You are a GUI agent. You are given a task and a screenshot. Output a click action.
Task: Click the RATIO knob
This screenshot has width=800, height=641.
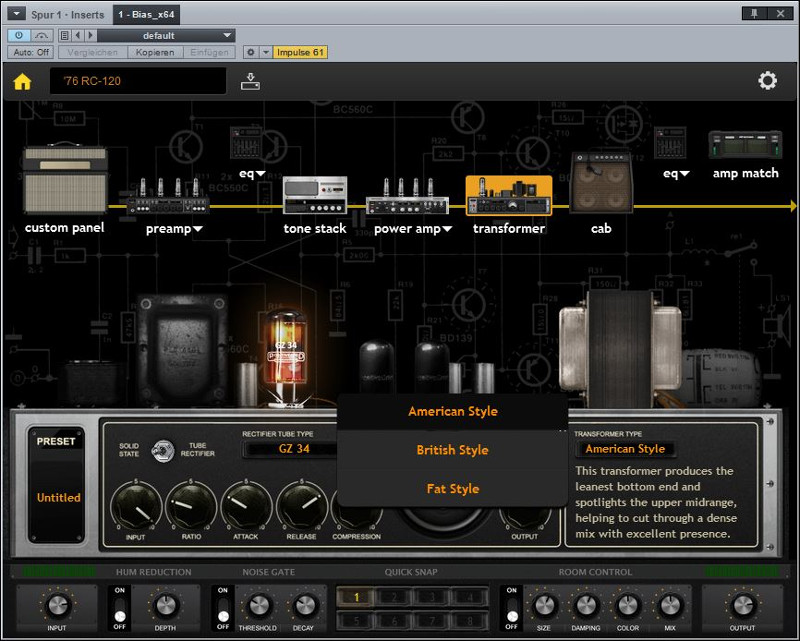(x=191, y=507)
